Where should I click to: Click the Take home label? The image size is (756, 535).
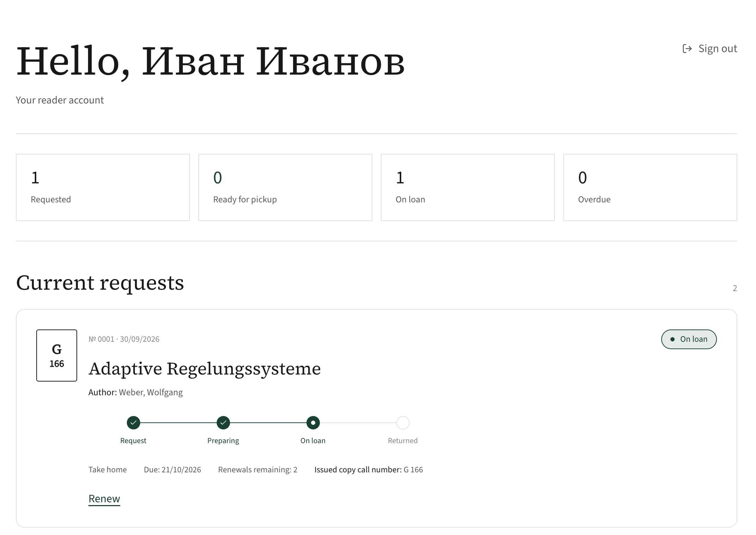click(x=107, y=470)
